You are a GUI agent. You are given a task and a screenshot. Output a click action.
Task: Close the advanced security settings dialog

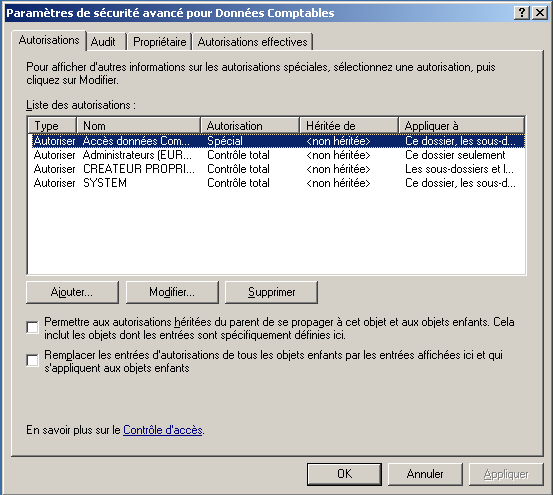coord(540,13)
